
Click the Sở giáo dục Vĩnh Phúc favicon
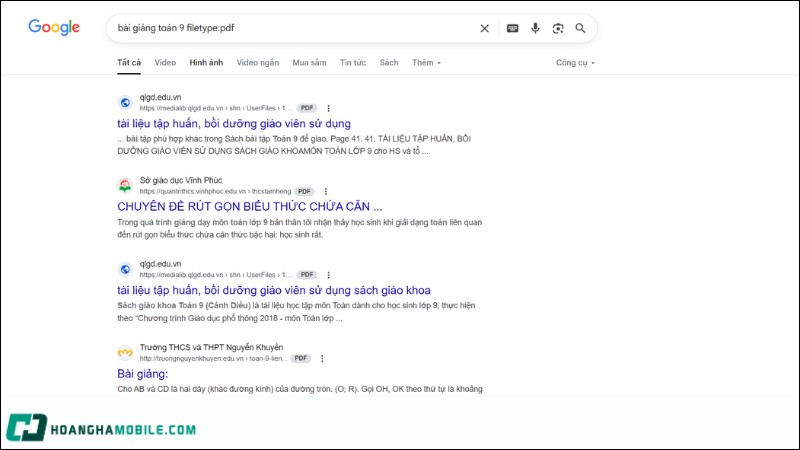tap(125, 186)
